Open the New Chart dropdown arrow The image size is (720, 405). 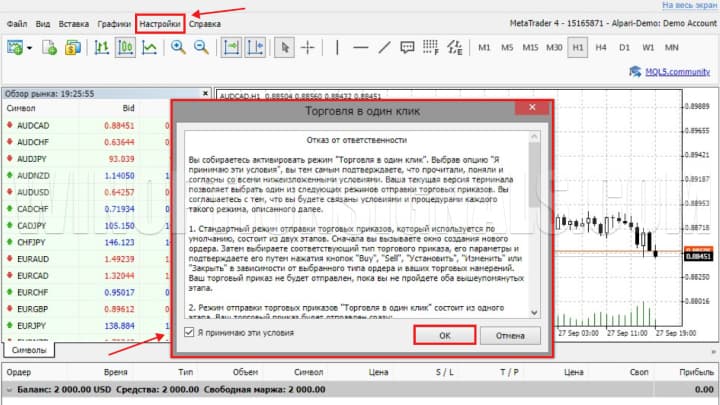point(30,48)
